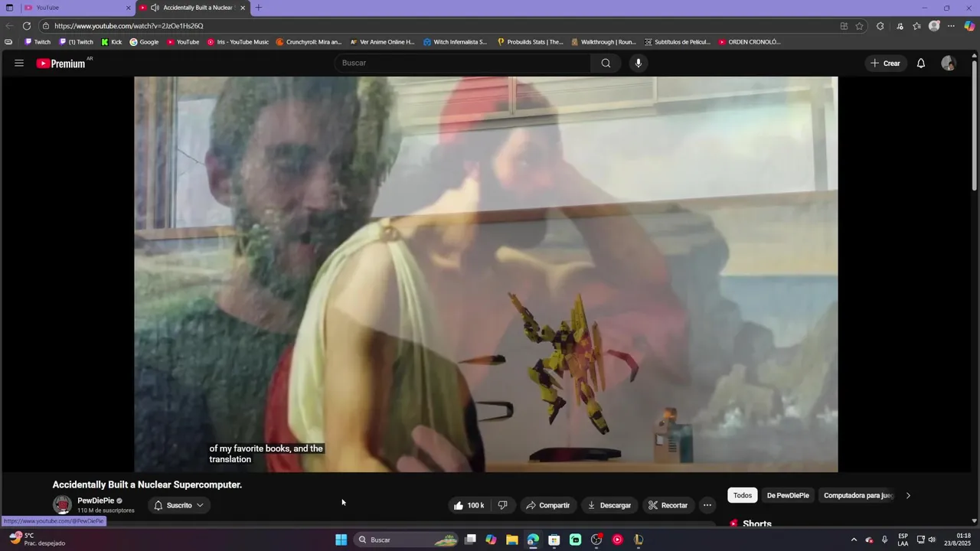Show hidden system tray icons
980x551 pixels.
(x=854, y=540)
